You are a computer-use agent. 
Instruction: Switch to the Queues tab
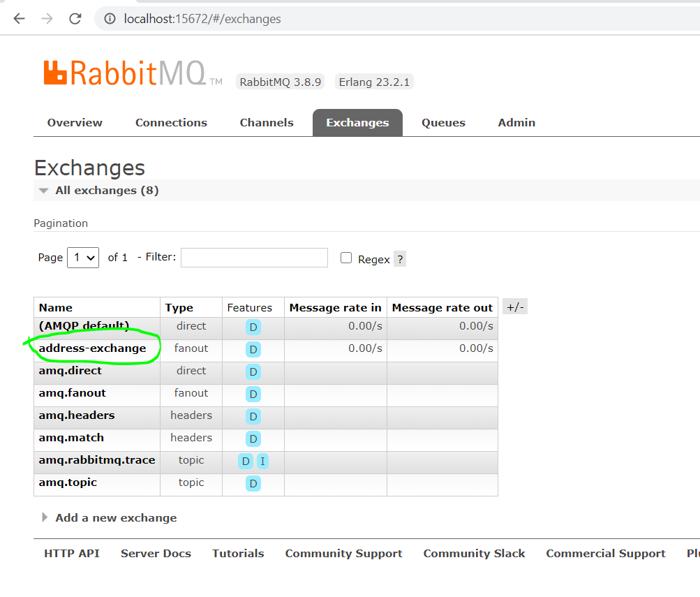tap(443, 123)
